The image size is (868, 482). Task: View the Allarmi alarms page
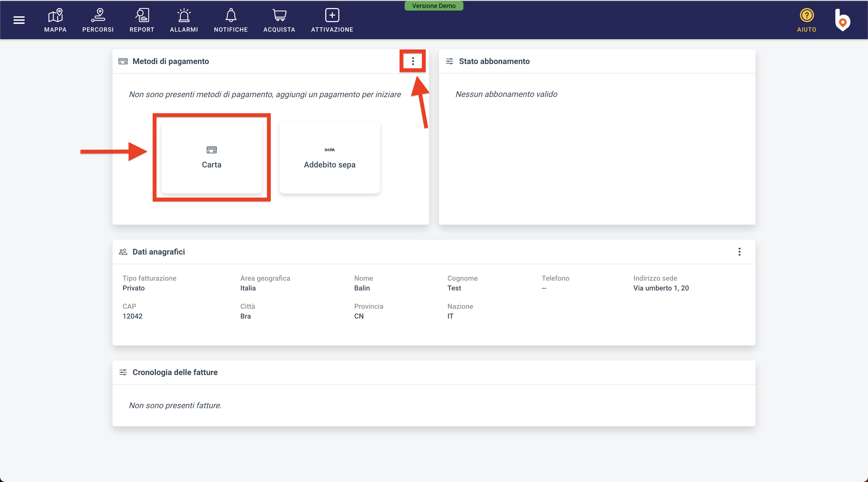[x=184, y=20]
